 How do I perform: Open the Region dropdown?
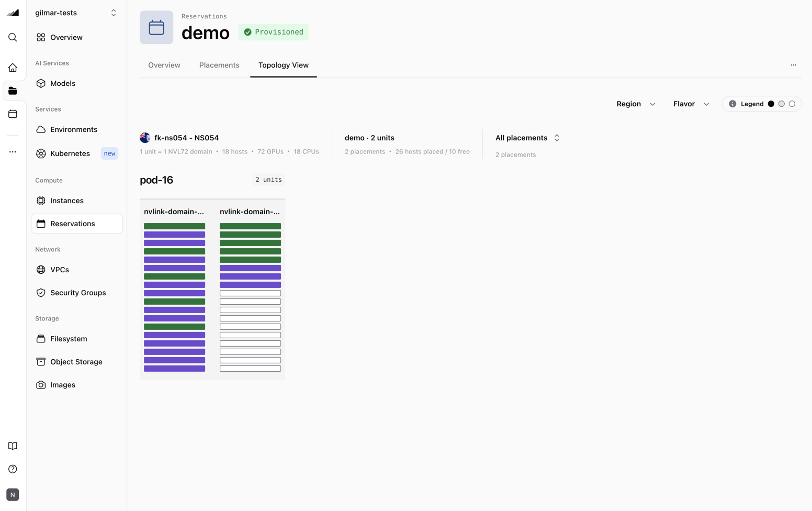coord(636,104)
